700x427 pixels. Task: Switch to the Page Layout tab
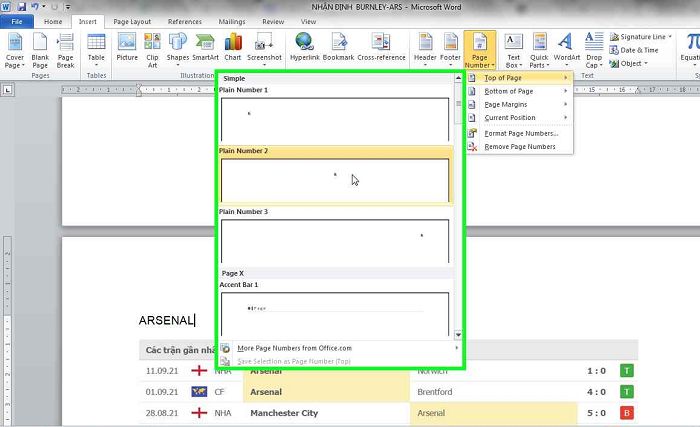pyautogui.click(x=132, y=21)
